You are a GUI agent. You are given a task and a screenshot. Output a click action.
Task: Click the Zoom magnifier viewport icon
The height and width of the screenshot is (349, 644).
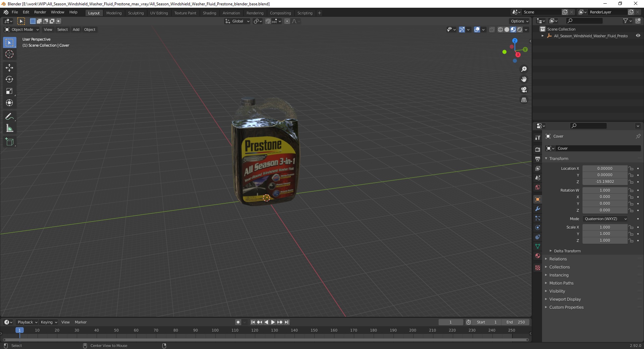(x=524, y=69)
